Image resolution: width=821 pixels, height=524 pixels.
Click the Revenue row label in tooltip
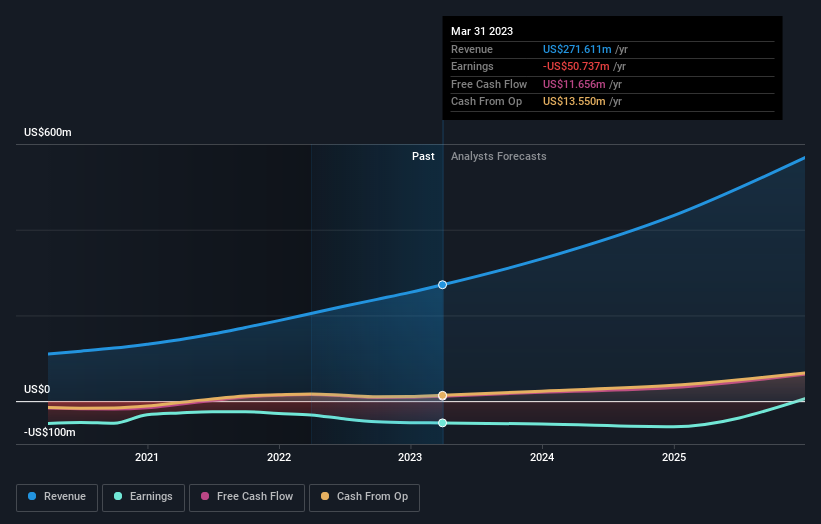coord(472,49)
